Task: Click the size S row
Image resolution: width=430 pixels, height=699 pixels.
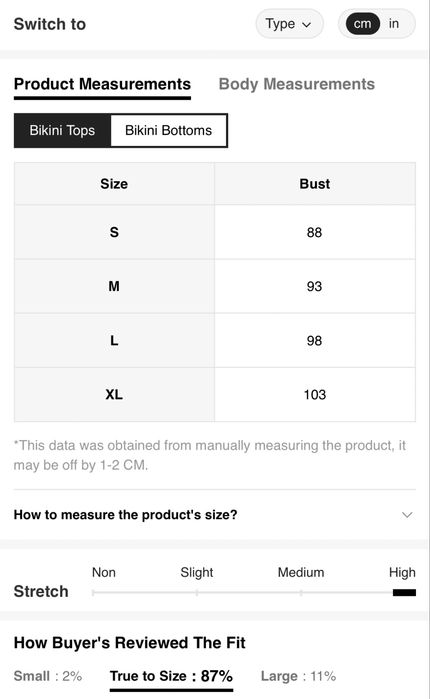Action: pyautogui.click(x=215, y=232)
